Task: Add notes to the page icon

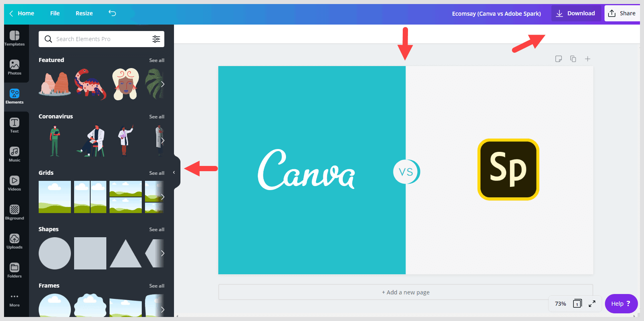Action: click(x=559, y=59)
